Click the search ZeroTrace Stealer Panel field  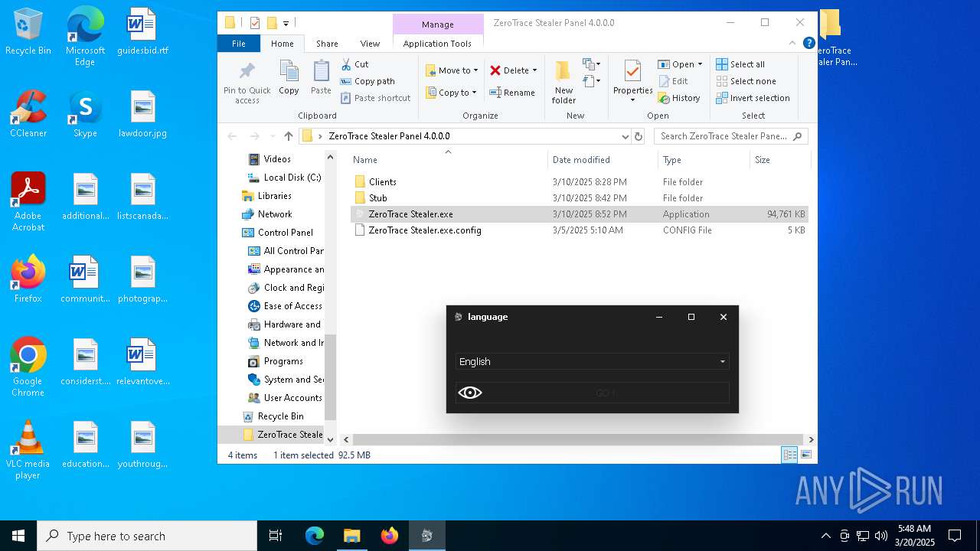(731, 136)
